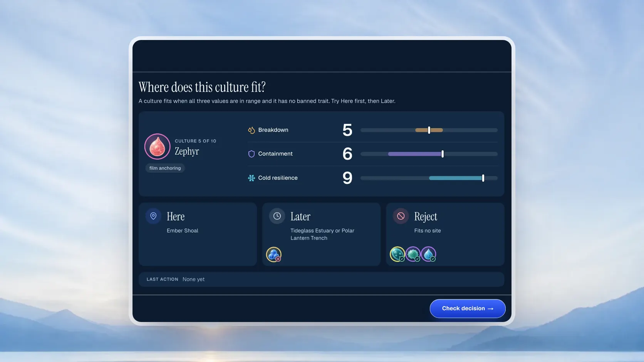Click the 'CULTURE 5 OF 10' label
This screenshot has height=362, width=644.
point(195,141)
